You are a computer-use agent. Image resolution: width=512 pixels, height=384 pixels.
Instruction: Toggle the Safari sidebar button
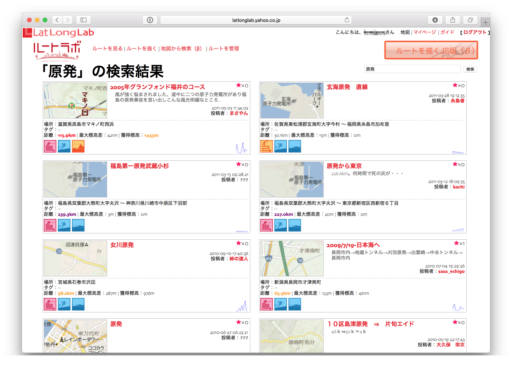tap(83, 20)
